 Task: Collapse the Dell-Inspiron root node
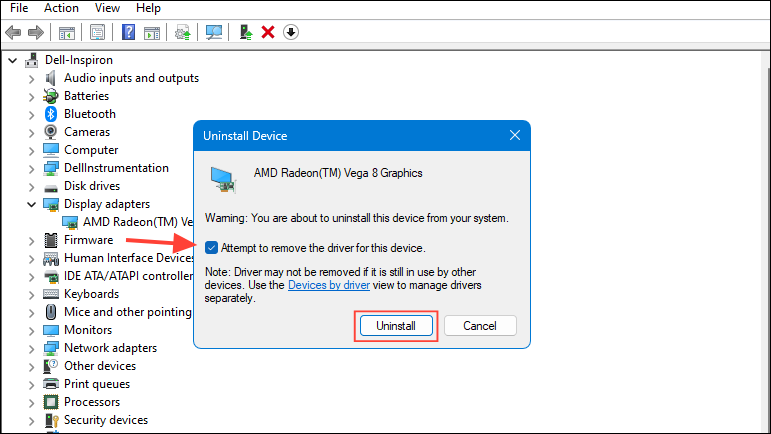tap(13, 60)
